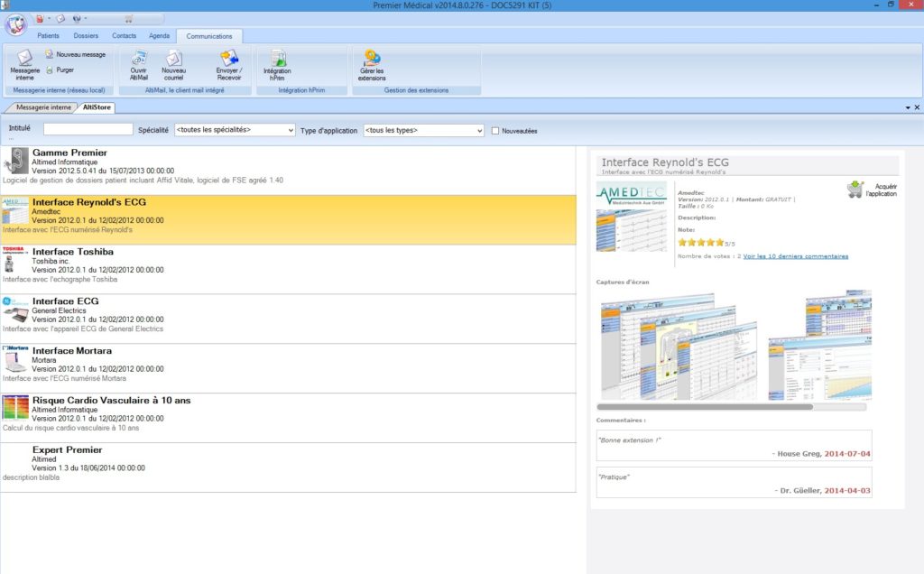Click the Intitulé search field
924x574 pixels.
click(88, 129)
